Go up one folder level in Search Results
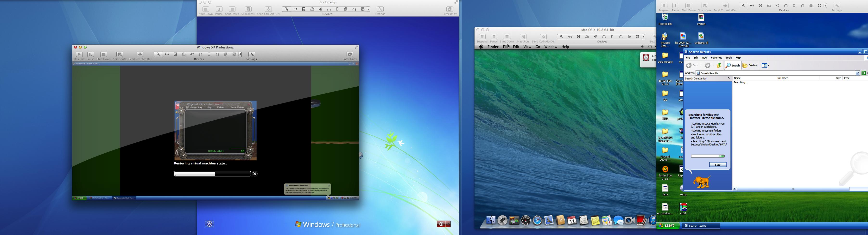Viewport: 868px width, 235px height. 719,66
